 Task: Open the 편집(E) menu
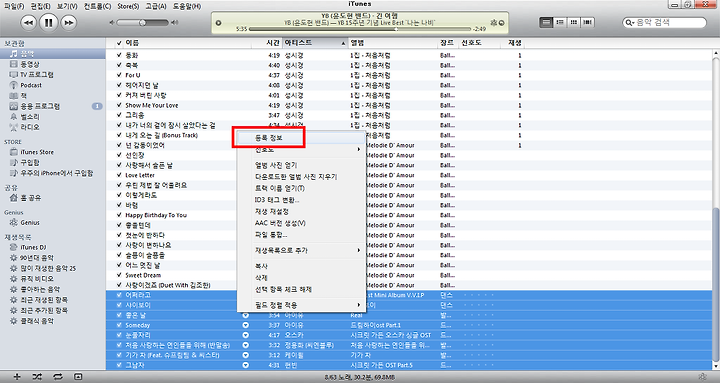[40, 6]
